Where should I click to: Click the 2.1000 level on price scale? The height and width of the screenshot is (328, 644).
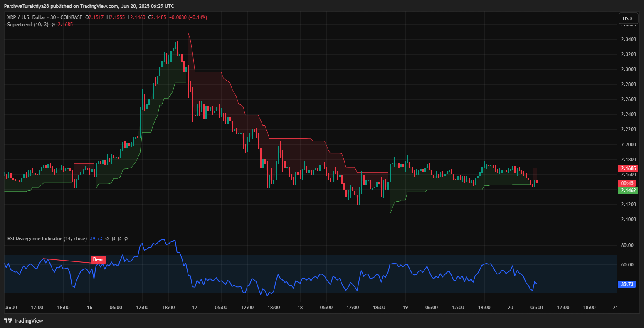tap(628, 219)
